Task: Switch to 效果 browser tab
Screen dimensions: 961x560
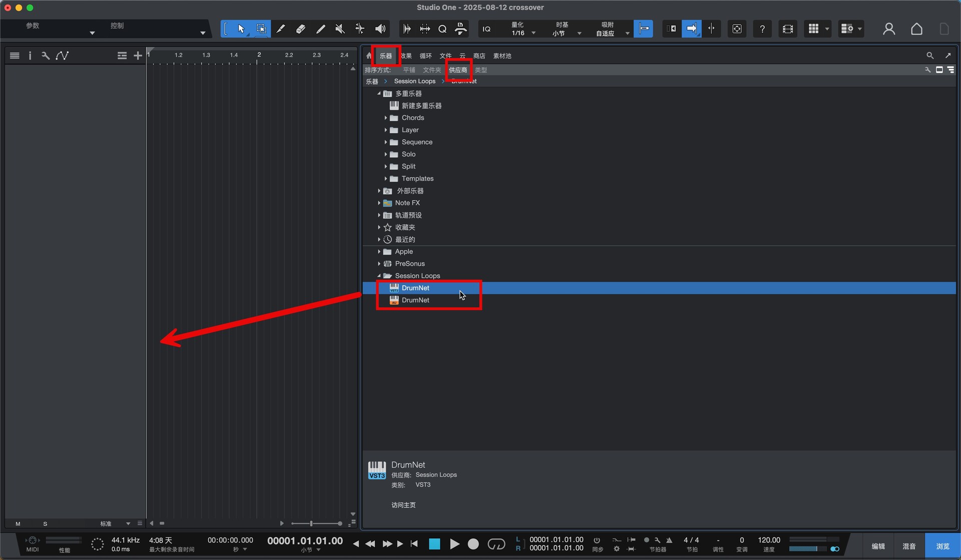Action: (406, 56)
